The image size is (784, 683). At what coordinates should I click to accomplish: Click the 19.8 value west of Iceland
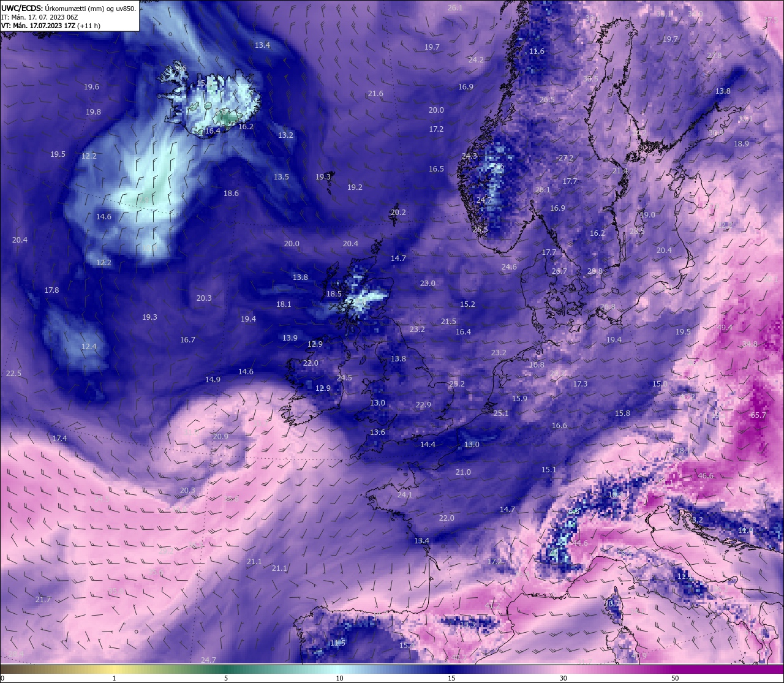click(93, 112)
